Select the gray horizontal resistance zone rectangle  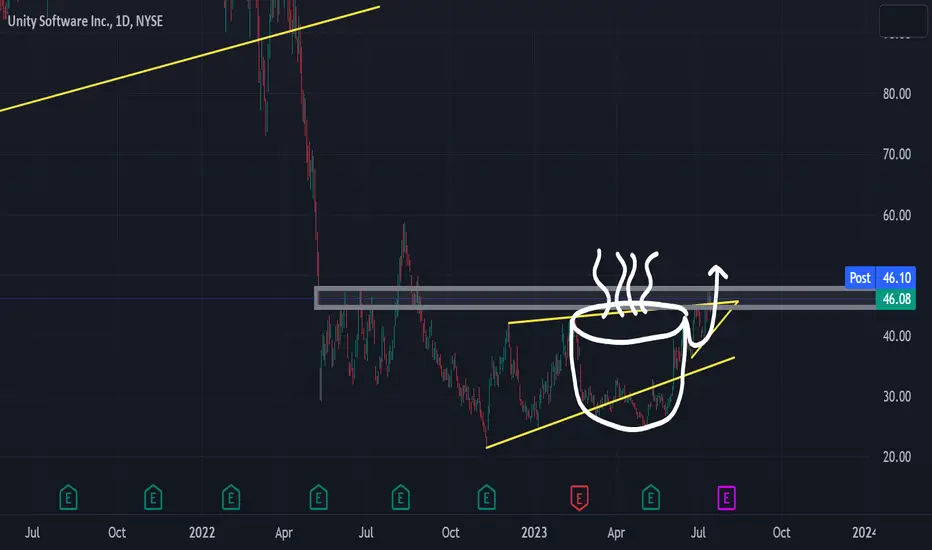click(594, 298)
